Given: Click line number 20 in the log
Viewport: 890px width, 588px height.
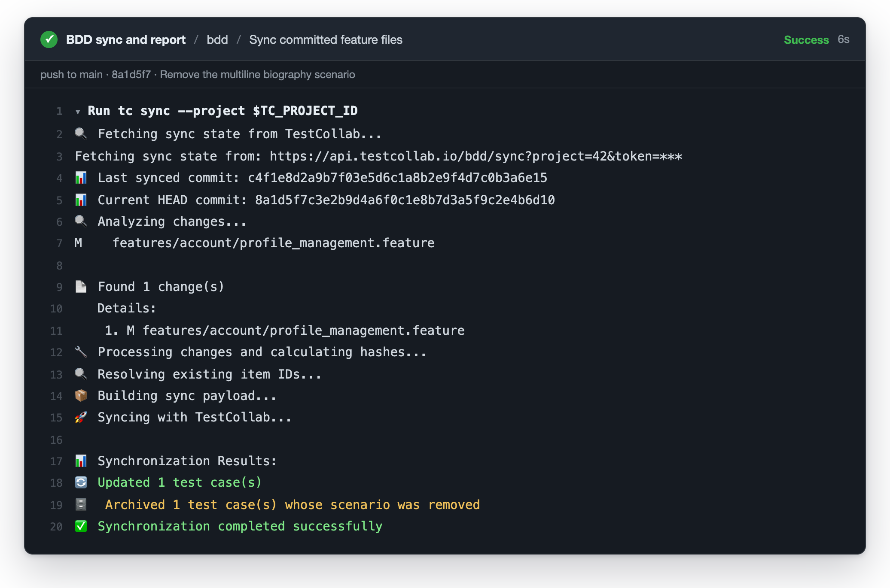Looking at the screenshot, I should (x=56, y=527).
